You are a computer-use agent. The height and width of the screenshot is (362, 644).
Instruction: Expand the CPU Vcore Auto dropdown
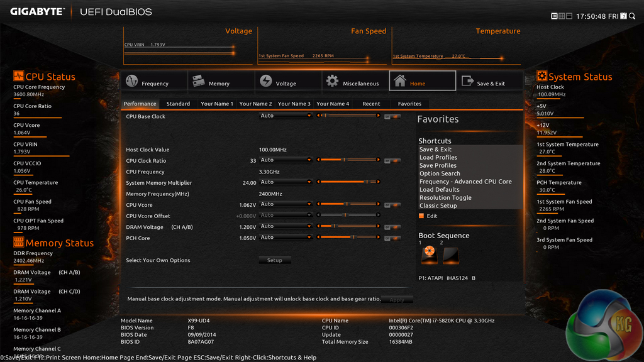click(x=286, y=204)
